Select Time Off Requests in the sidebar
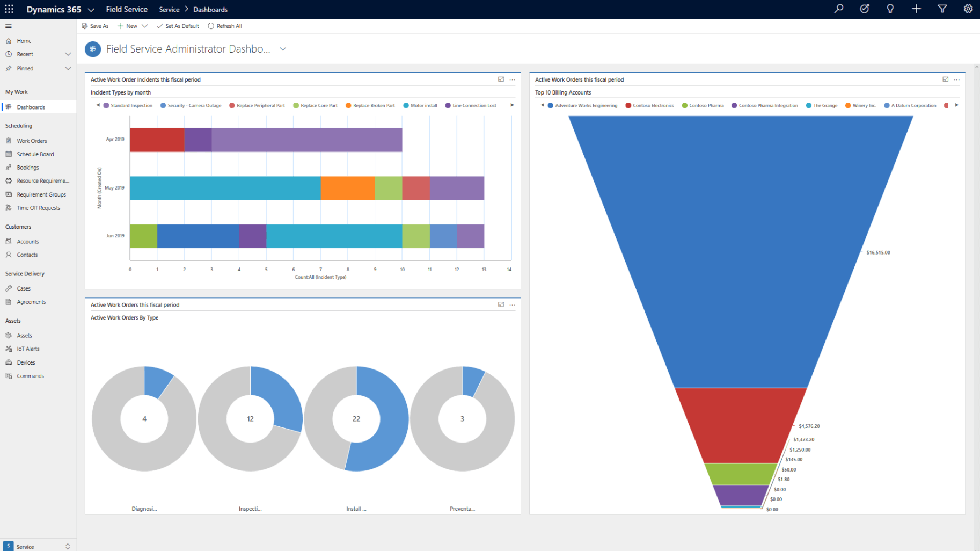Screen dimensions: 980x551 [x=38, y=208]
